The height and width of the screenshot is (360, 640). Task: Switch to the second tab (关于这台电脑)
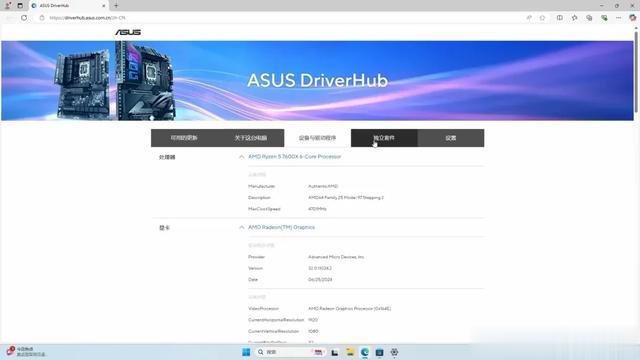[251, 138]
